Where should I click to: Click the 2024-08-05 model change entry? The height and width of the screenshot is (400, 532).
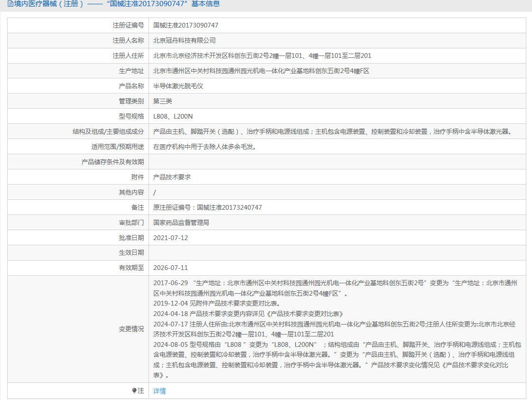tap(337, 360)
